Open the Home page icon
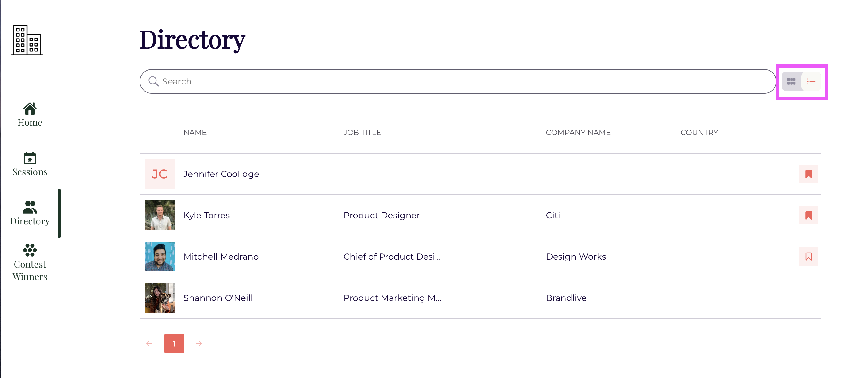 [x=30, y=109]
